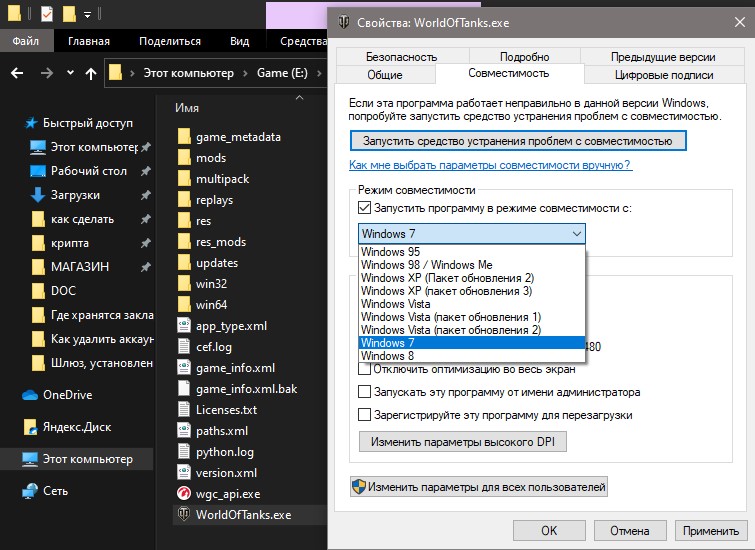Click the Загрузки download arrow icon
Screen dimensions: 755x550
click(38, 195)
